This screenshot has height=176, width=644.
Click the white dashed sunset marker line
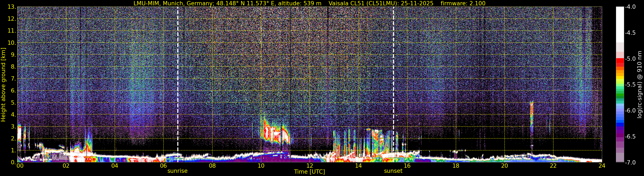pyautogui.click(x=393, y=75)
